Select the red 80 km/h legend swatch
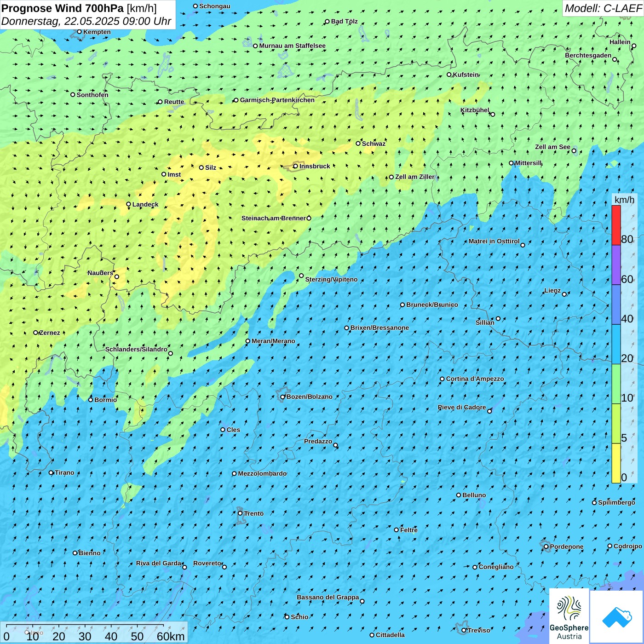644x644 pixels. coord(616,225)
